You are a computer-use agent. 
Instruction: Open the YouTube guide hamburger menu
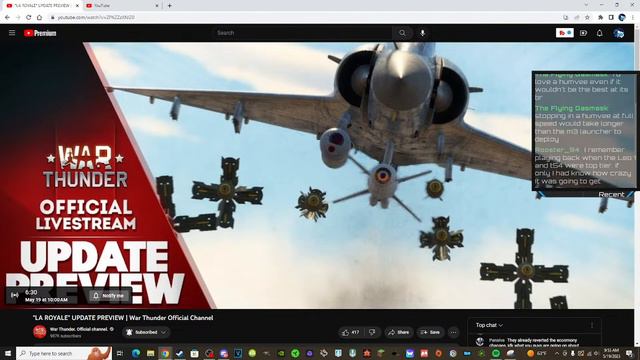(x=12, y=33)
